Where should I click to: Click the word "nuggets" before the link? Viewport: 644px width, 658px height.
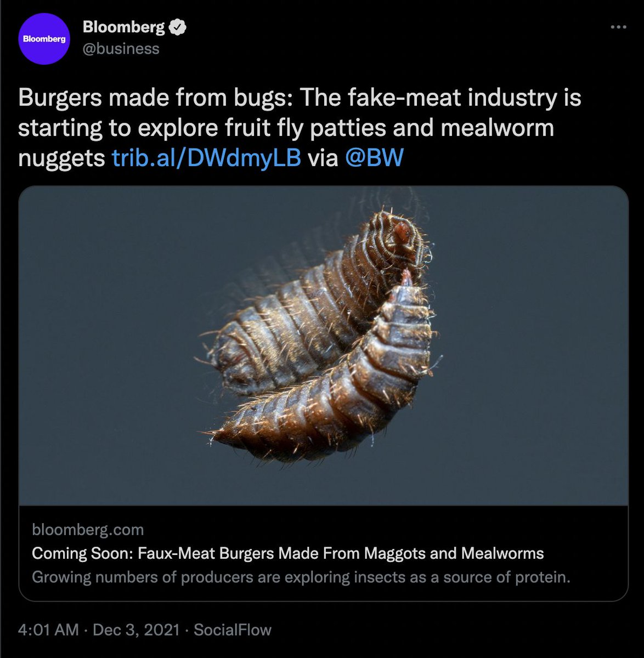tap(61, 158)
